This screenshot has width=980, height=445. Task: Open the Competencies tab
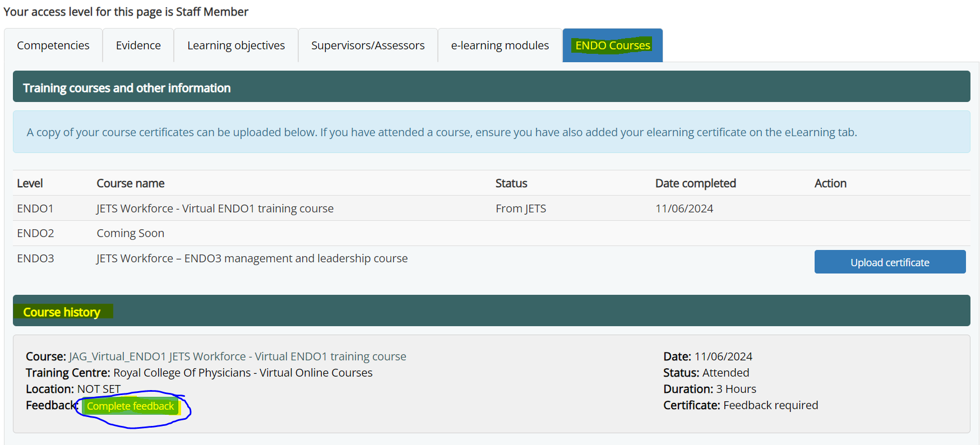[x=53, y=45]
